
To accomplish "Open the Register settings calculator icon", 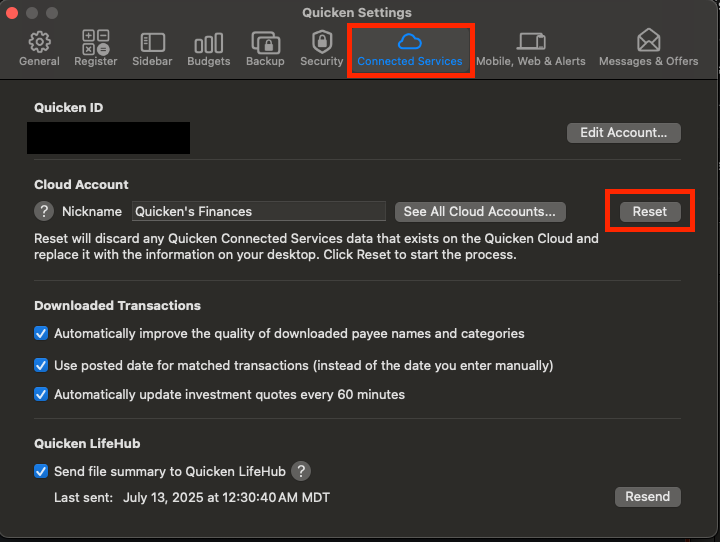I will 96,42.
